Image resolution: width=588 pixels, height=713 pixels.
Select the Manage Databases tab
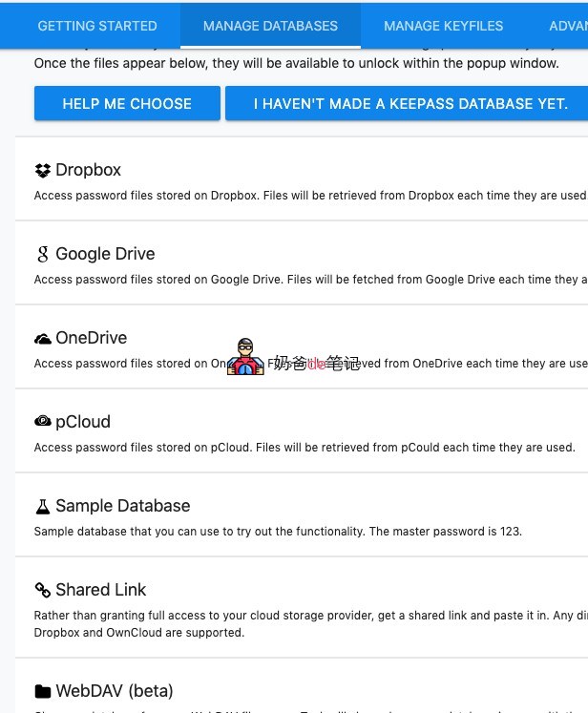[x=270, y=26]
